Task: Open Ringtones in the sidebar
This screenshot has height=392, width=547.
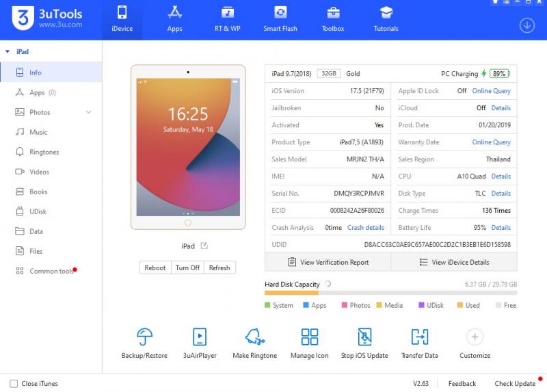Action: tap(51, 152)
